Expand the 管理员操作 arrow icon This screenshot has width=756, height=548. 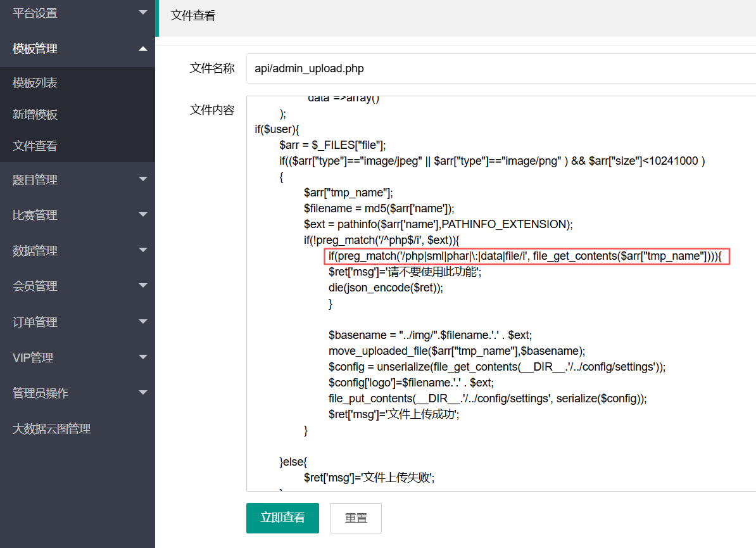click(x=142, y=393)
